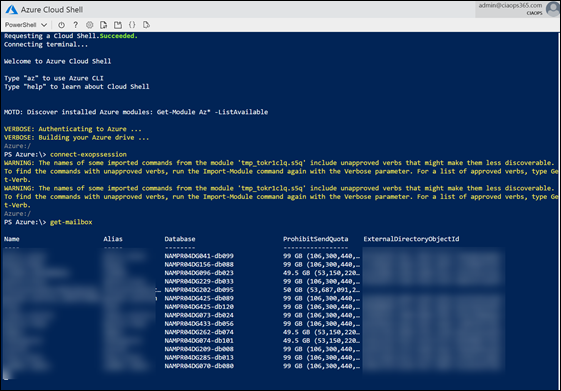
Task: Click 99 GB quota in NAMPR04DG070-db080 row
Action: click(321, 366)
